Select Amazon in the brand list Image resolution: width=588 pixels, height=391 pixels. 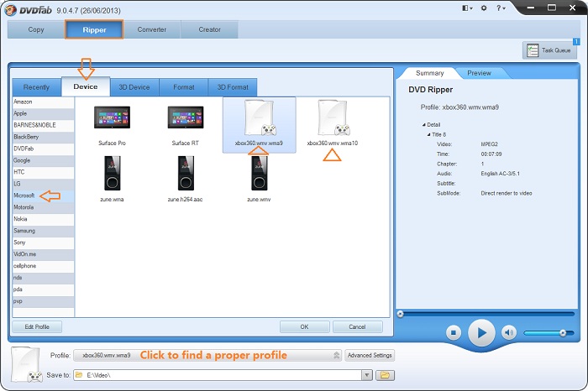(43, 102)
